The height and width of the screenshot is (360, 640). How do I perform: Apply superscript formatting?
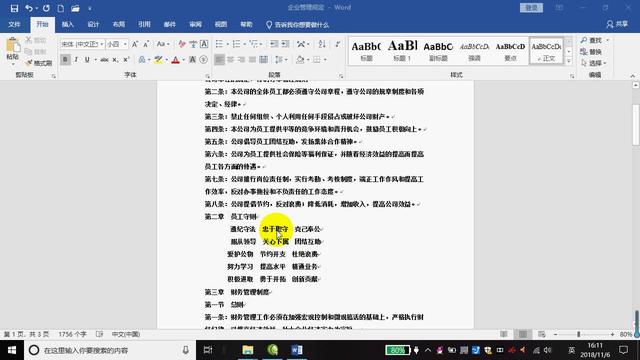pos(126,60)
